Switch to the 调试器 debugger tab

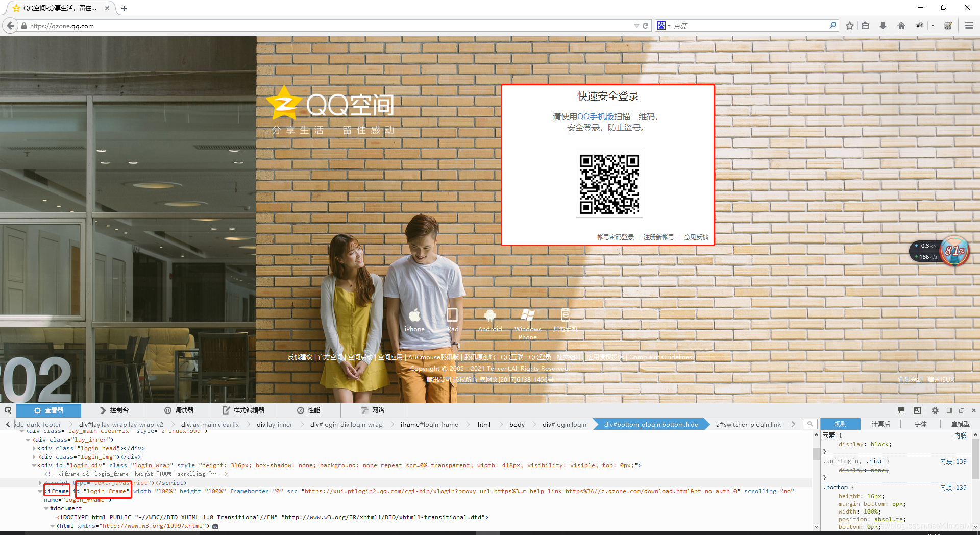[x=179, y=410]
